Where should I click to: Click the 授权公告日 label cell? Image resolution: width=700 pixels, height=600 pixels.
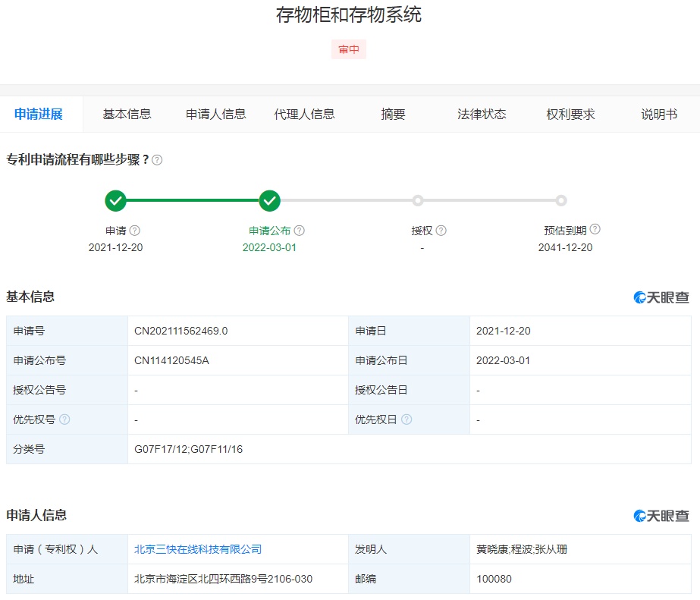[409, 390]
